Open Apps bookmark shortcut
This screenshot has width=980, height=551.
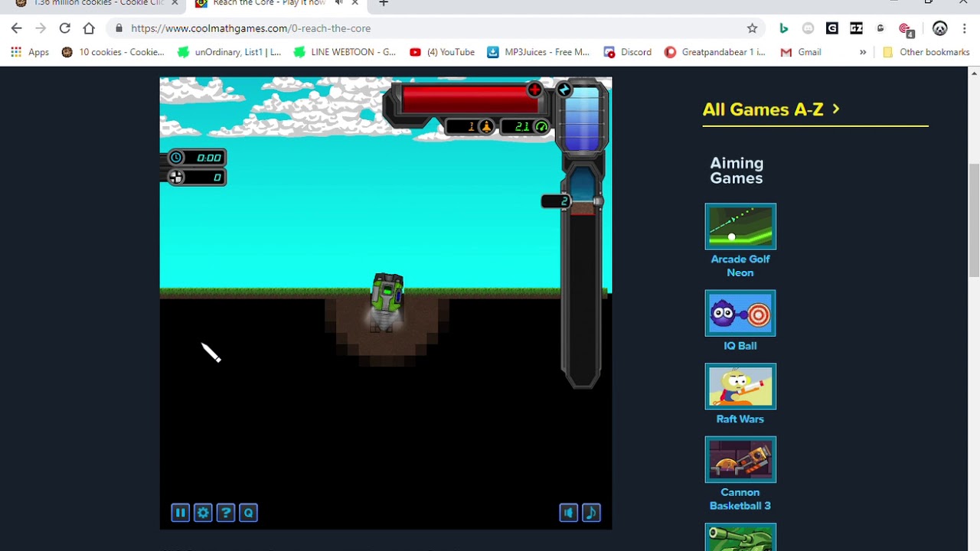coord(30,52)
